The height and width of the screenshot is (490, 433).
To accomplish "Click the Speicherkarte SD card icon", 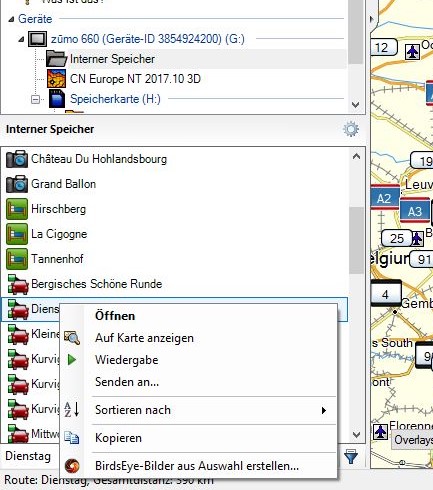I will click(57, 99).
